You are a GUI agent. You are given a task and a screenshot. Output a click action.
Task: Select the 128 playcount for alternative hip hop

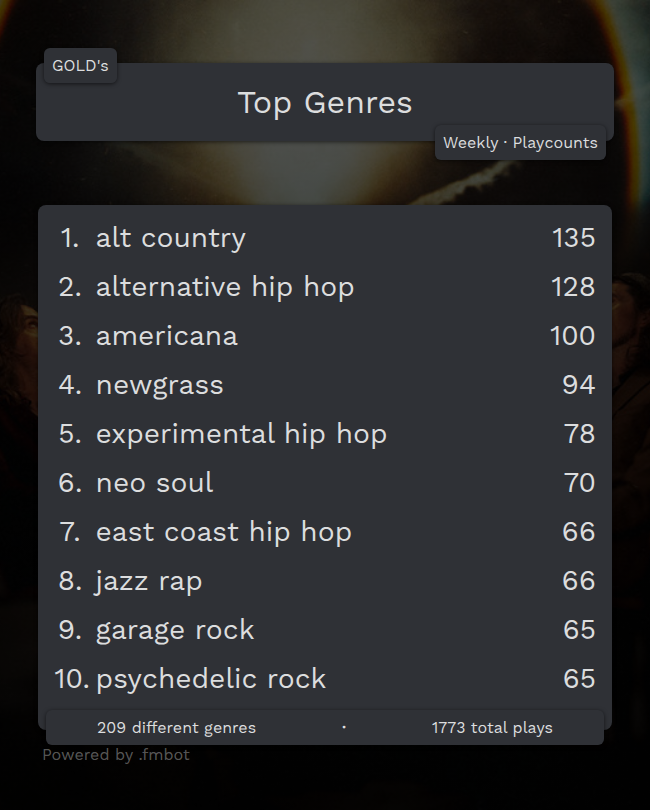point(573,287)
